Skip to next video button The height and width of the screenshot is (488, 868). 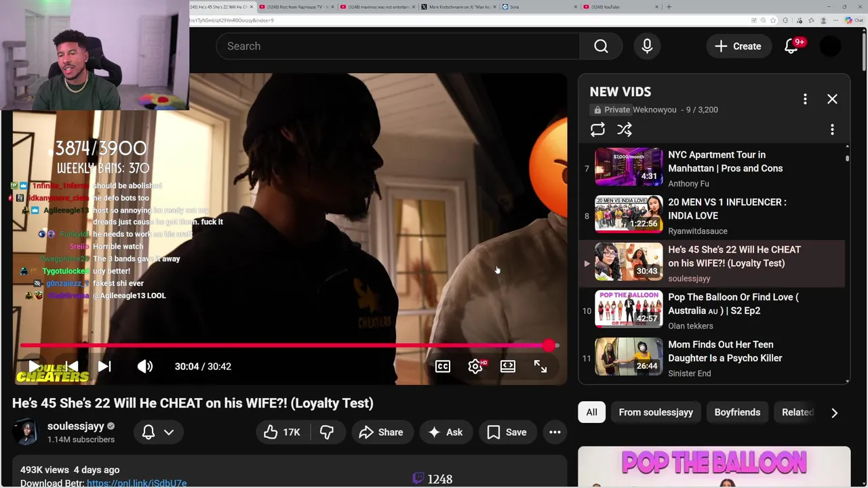tap(104, 366)
